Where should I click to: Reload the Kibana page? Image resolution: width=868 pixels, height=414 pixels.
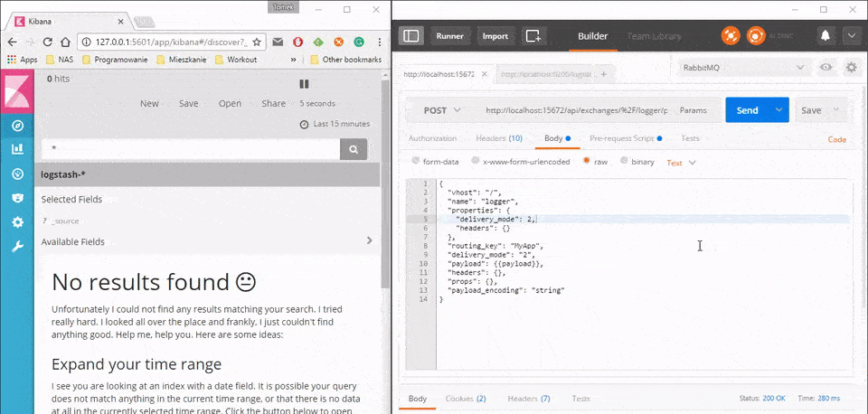[x=48, y=42]
